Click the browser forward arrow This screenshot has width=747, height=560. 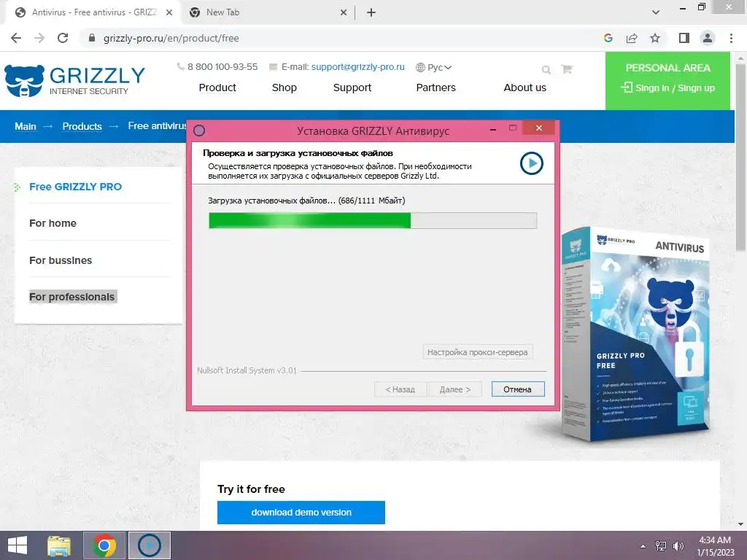[x=39, y=38]
